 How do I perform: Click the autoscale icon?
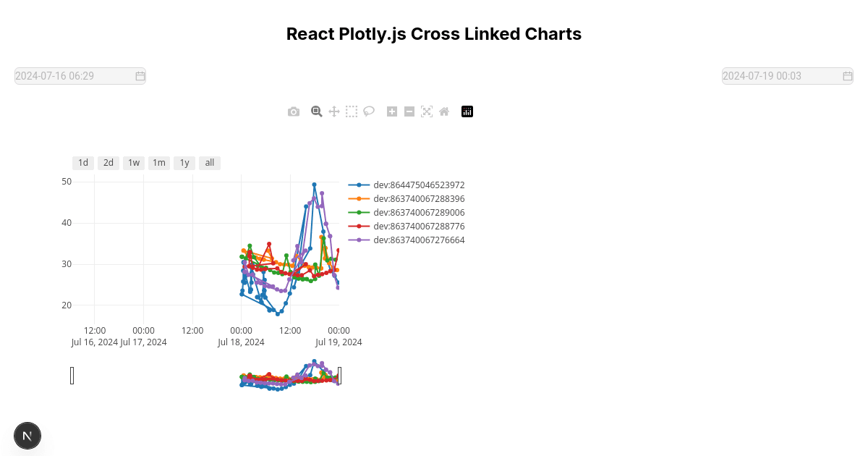[x=427, y=111]
